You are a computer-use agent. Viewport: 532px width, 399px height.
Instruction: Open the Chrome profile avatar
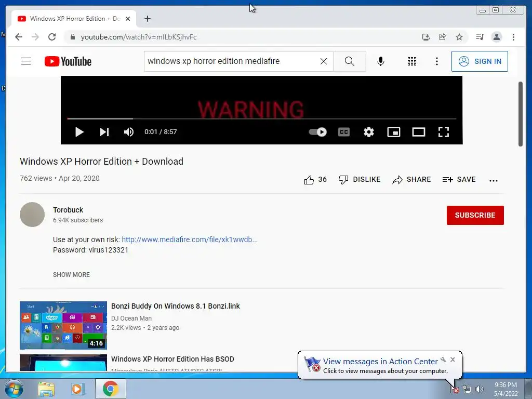[496, 37]
